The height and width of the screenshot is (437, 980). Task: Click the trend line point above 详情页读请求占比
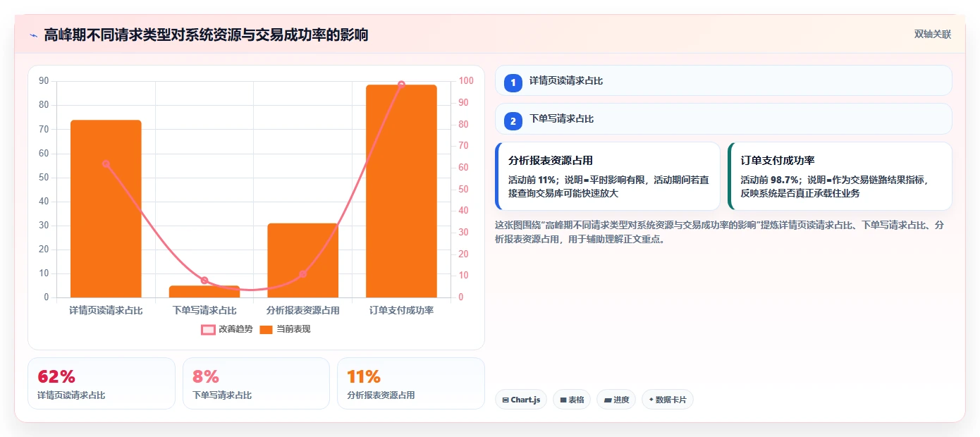click(106, 164)
